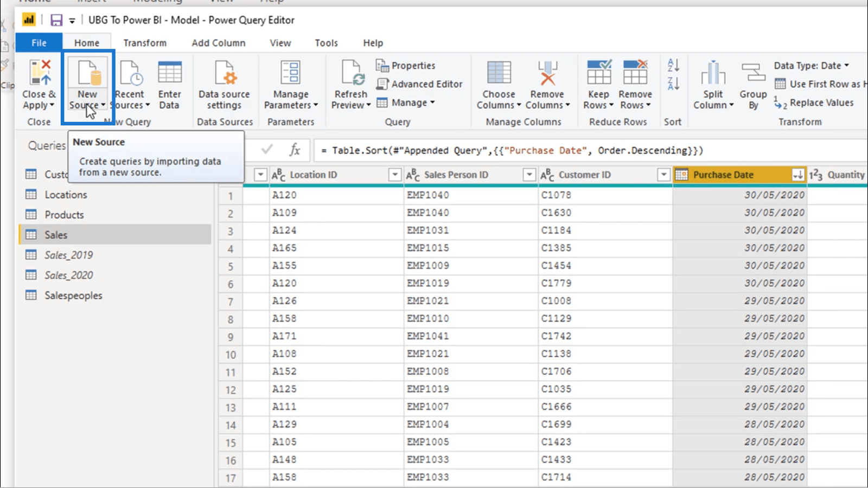Click cell C1423 in row 15
This screenshot has width=868, height=488.
pyautogui.click(x=605, y=442)
